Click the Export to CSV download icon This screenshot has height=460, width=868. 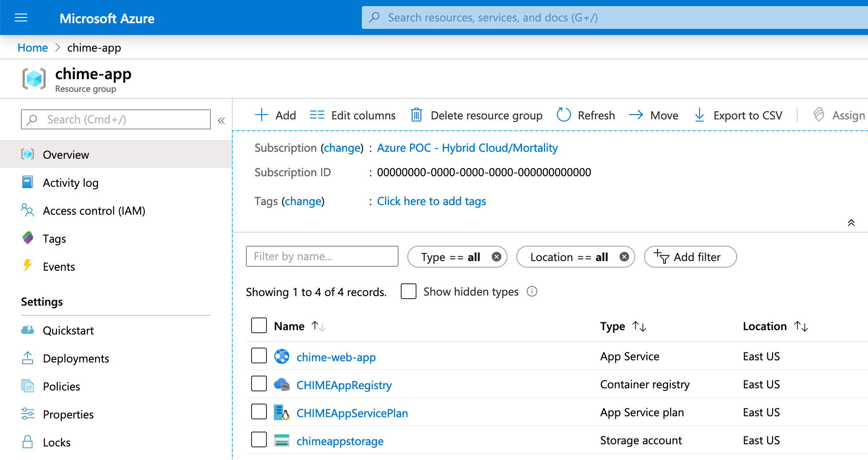pyautogui.click(x=700, y=115)
